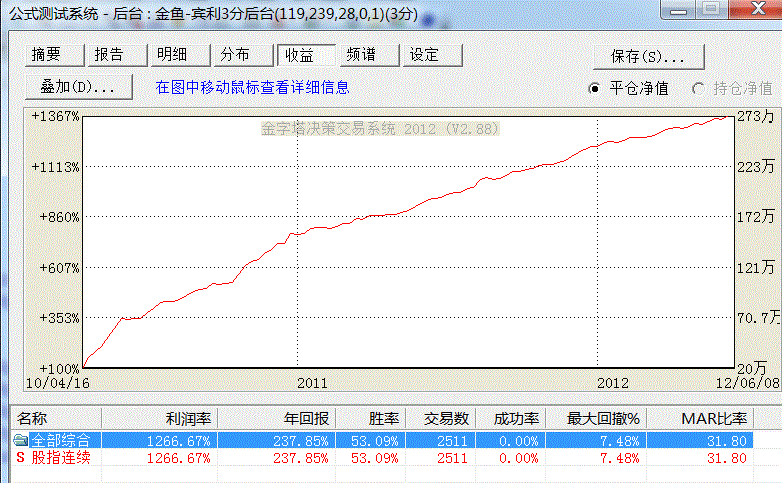Image resolution: width=782 pixels, height=483 pixels.
Task: Click the 2011 x-axis label
Action: click(313, 383)
